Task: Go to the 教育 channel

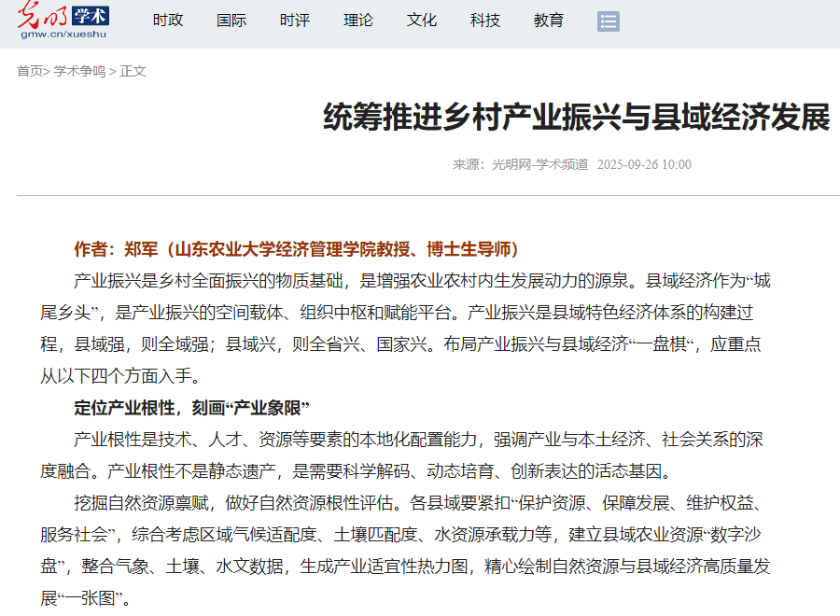Action: 549,21
